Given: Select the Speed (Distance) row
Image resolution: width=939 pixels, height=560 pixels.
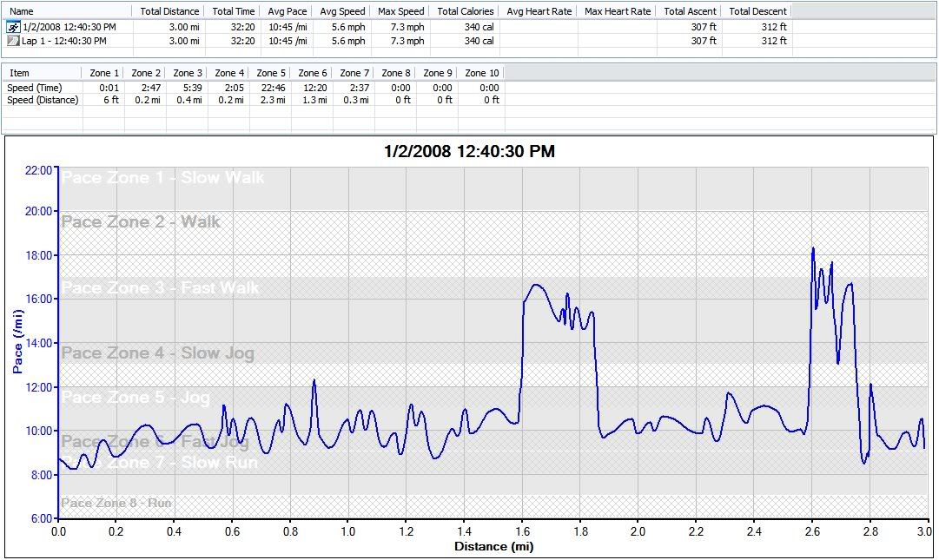Looking at the screenshot, I should point(43,100).
